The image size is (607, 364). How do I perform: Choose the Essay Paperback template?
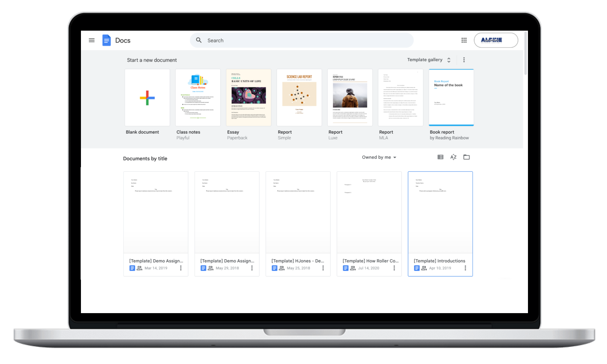(248, 98)
